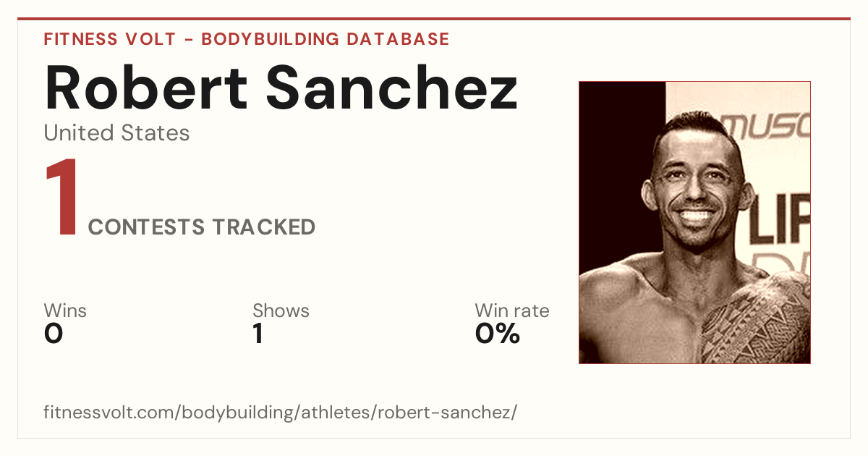Image resolution: width=868 pixels, height=456 pixels.
Task: Click the Wins stat label
Action: pyautogui.click(x=65, y=311)
